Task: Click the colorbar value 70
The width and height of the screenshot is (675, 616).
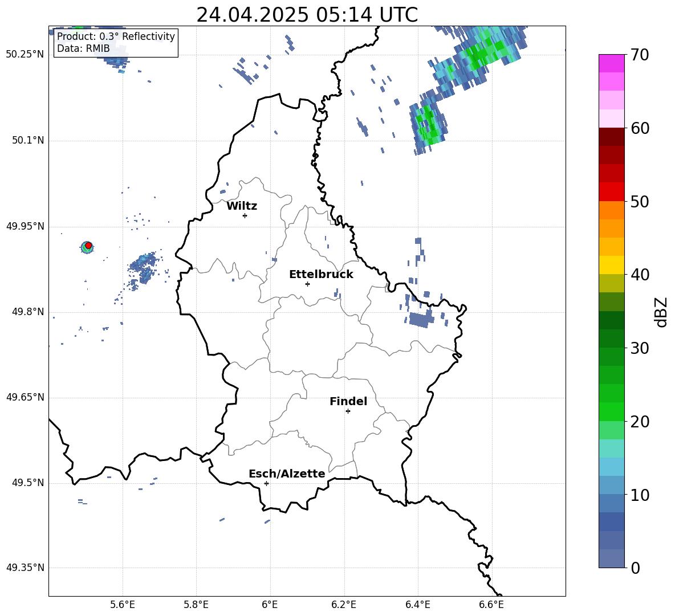Action: point(640,55)
